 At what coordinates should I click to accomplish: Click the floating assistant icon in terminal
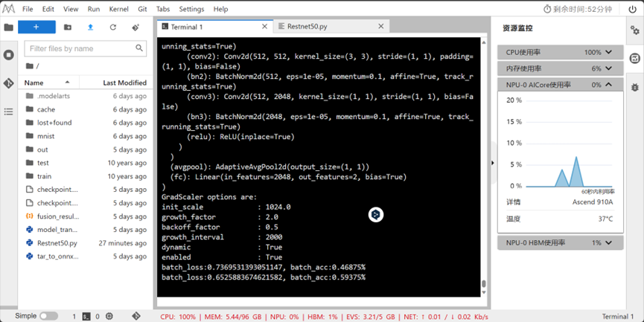tap(376, 214)
